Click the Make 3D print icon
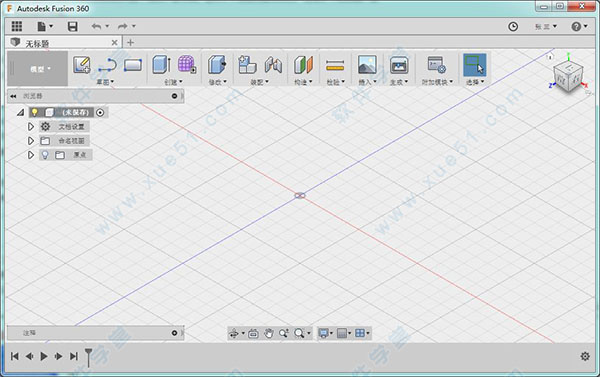Viewport: 600px width, 377px height. pyautogui.click(x=399, y=65)
